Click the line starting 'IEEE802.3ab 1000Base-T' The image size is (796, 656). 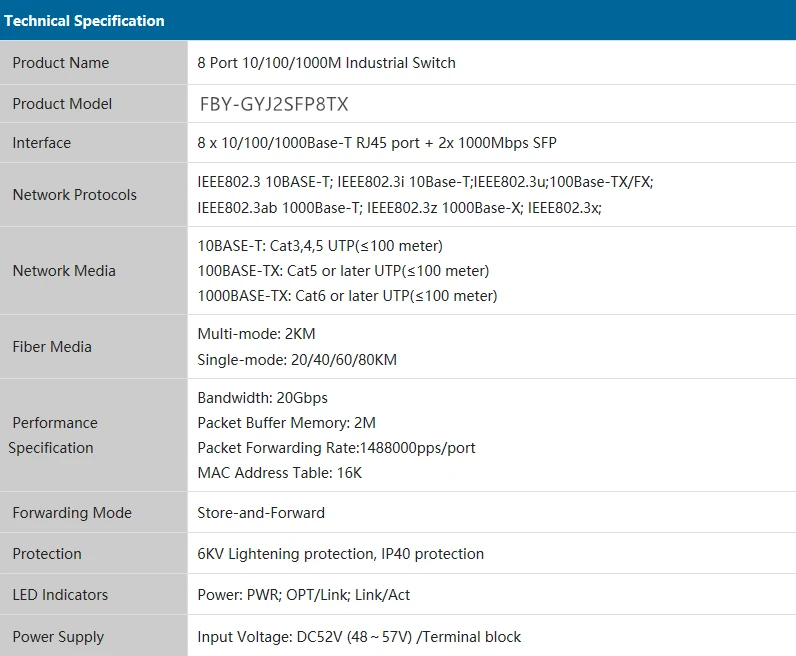(399, 208)
